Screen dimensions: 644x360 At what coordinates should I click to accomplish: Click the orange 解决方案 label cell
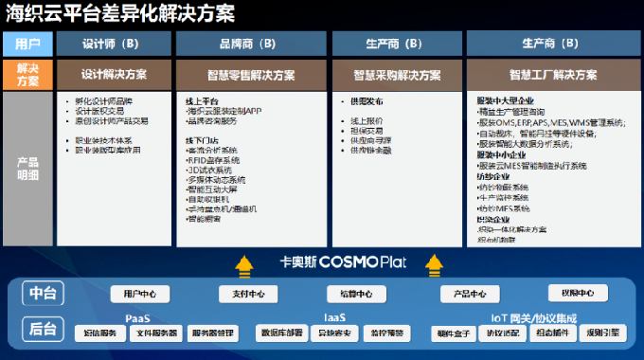pyautogui.click(x=27, y=75)
